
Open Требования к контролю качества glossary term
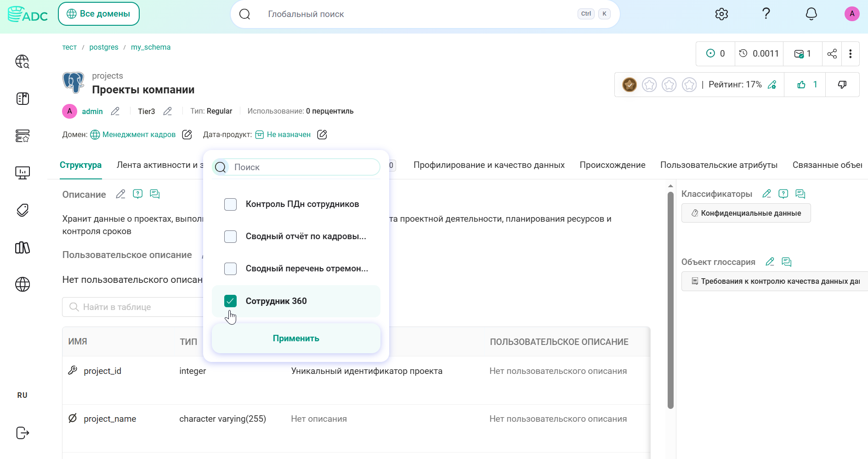pyautogui.click(x=775, y=281)
